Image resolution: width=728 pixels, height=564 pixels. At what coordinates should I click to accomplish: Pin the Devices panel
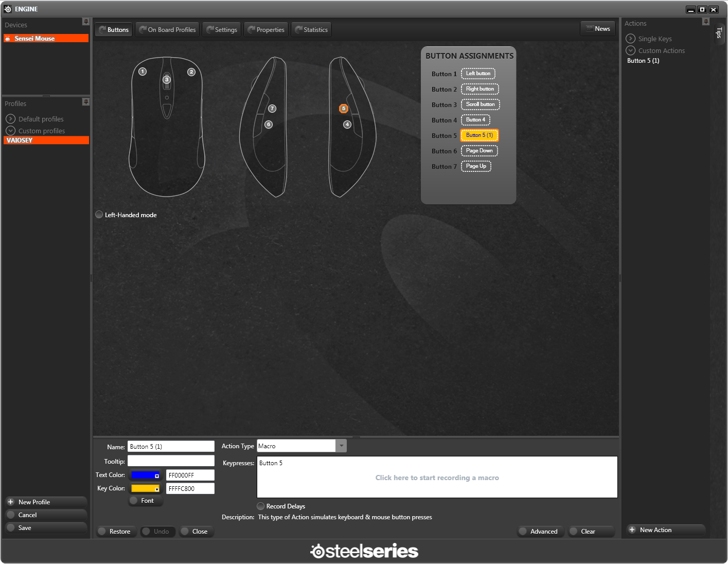(86, 22)
